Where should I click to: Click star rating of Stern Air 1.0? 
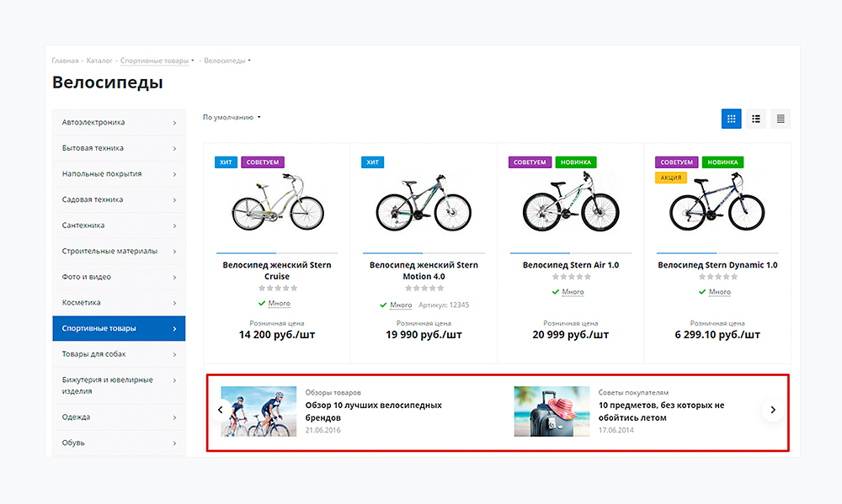point(570,277)
